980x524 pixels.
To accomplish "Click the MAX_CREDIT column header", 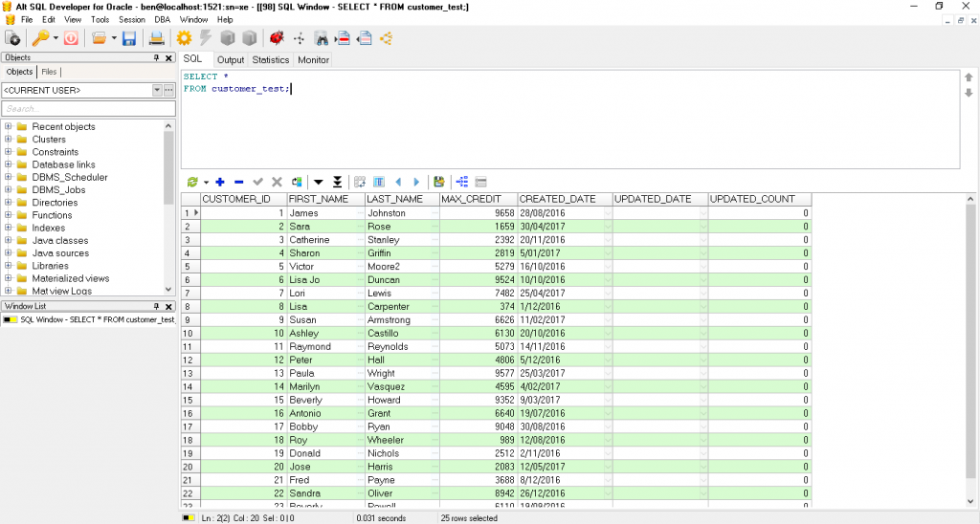I will [478, 199].
